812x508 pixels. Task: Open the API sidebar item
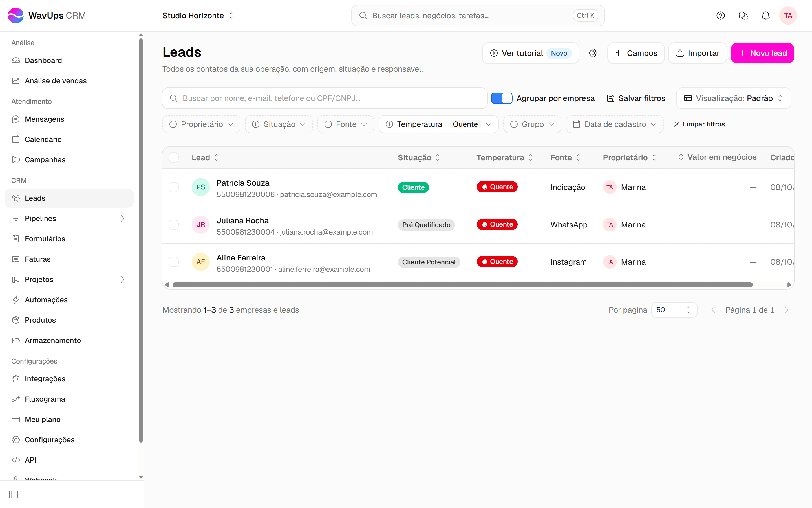point(69,460)
